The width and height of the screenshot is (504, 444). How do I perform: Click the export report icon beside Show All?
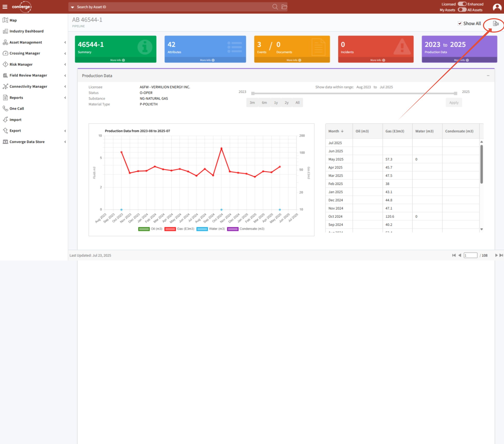[496, 24]
